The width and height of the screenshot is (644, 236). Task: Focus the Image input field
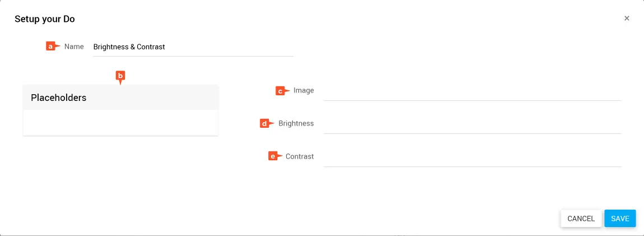pos(472,91)
